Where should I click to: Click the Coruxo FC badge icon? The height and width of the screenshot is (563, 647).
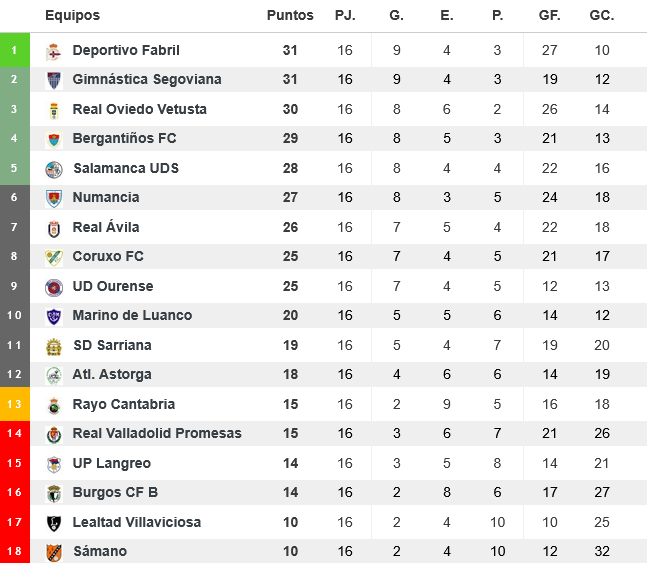[x=54, y=257]
